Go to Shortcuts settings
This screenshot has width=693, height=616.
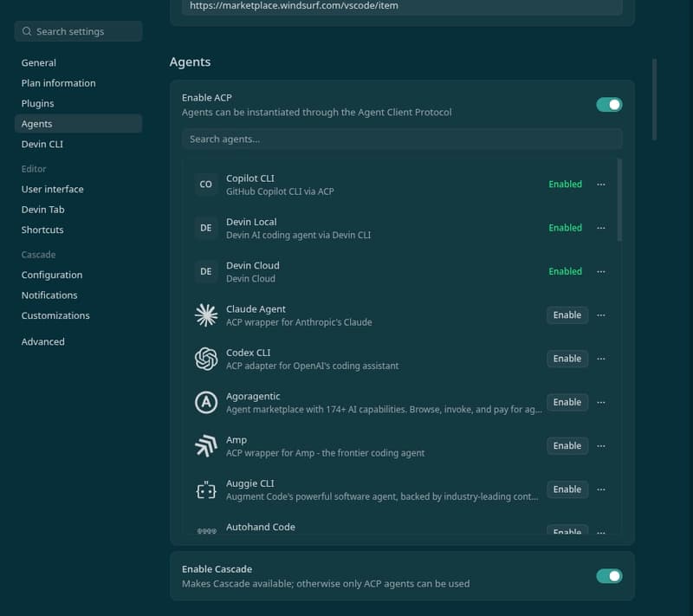point(78,230)
